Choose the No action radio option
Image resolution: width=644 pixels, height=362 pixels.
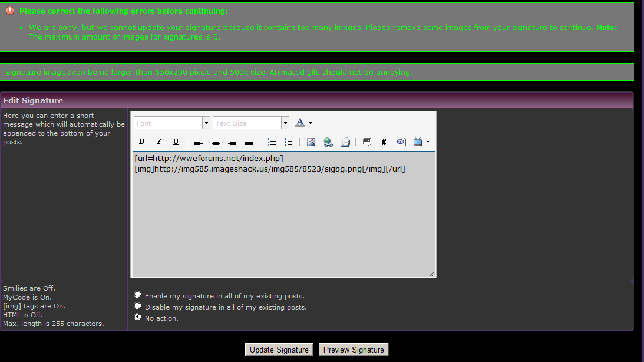[x=138, y=317]
